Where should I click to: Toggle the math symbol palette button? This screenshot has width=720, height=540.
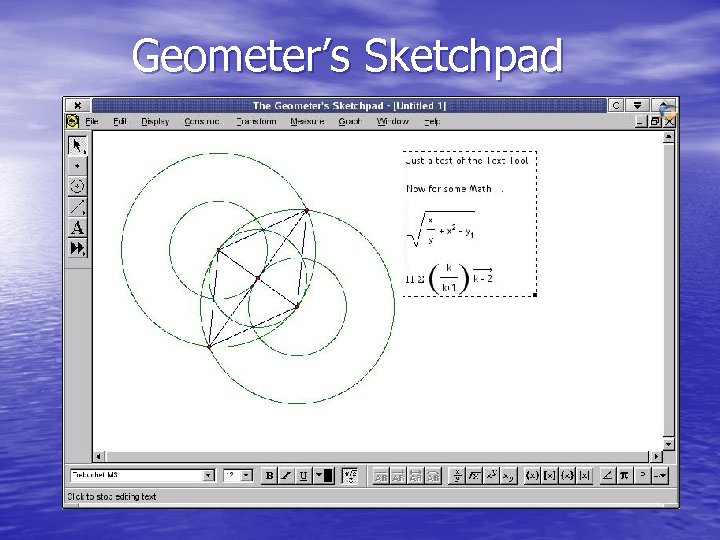[x=350, y=476]
